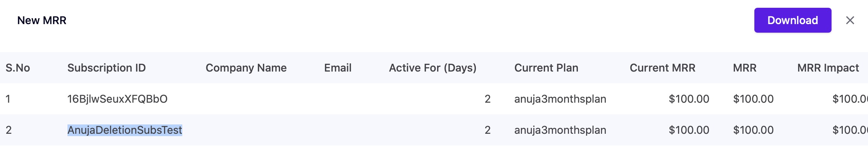The height and width of the screenshot is (154, 868).
Task: Click the Download button
Action: click(792, 20)
